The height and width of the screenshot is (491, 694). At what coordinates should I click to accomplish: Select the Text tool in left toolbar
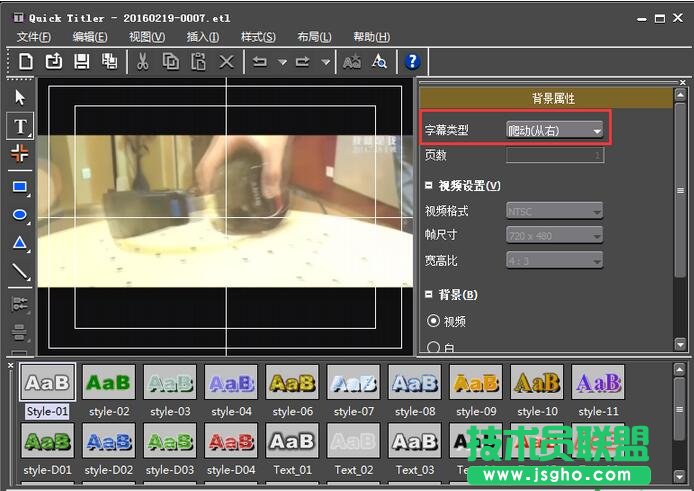(x=20, y=125)
